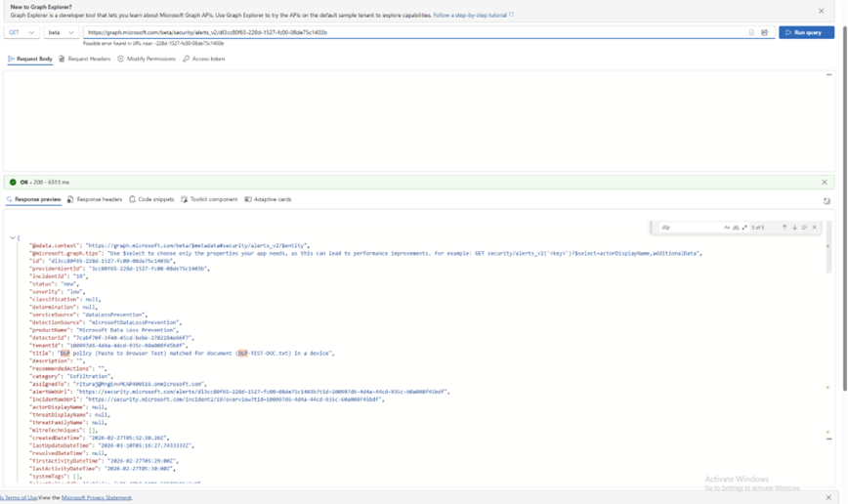The width and height of the screenshot is (848, 504).
Task: Close the find widget
Action: (x=815, y=228)
